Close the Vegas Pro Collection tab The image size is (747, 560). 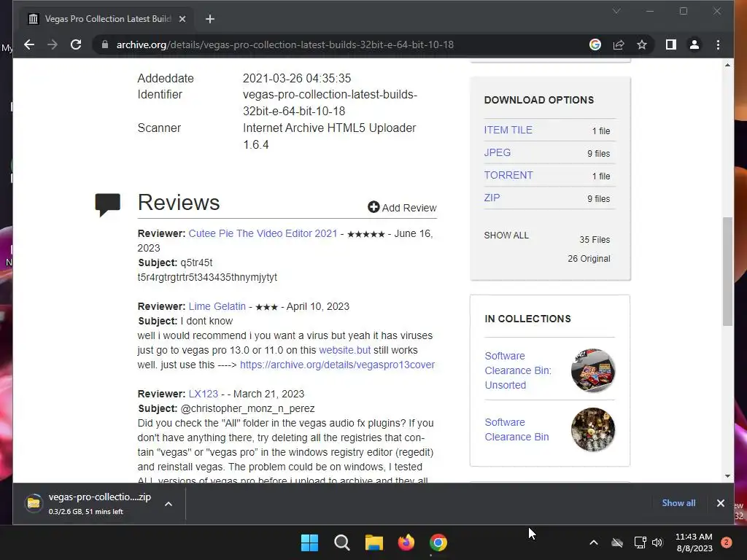(182, 19)
